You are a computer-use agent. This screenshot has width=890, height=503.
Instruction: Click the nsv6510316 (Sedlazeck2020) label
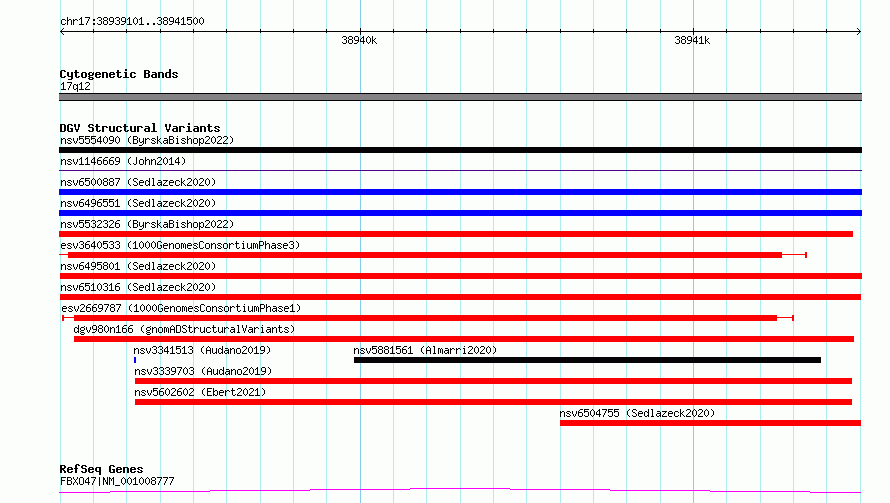click(x=138, y=287)
